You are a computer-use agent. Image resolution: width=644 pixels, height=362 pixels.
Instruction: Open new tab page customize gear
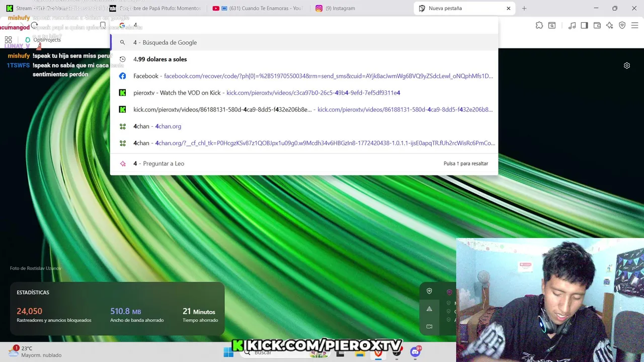pyautogui.click(x=627, y=65)
